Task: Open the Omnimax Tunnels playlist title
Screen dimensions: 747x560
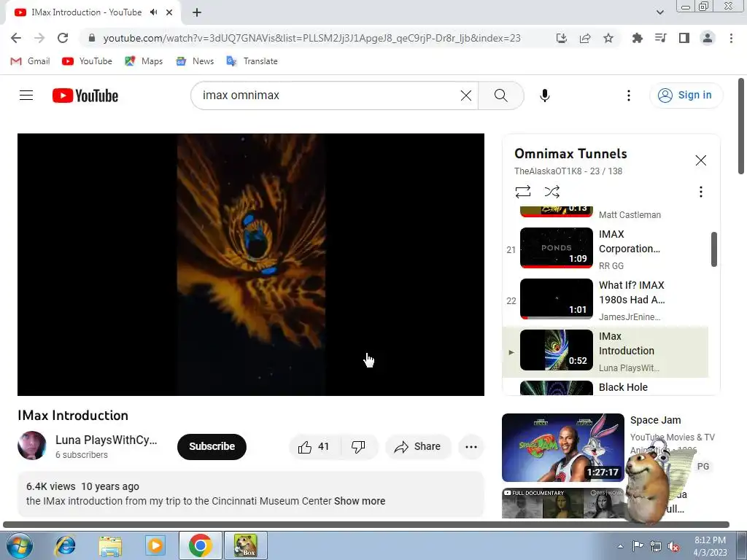Action: pyautogui.click(x=570, y=154)
